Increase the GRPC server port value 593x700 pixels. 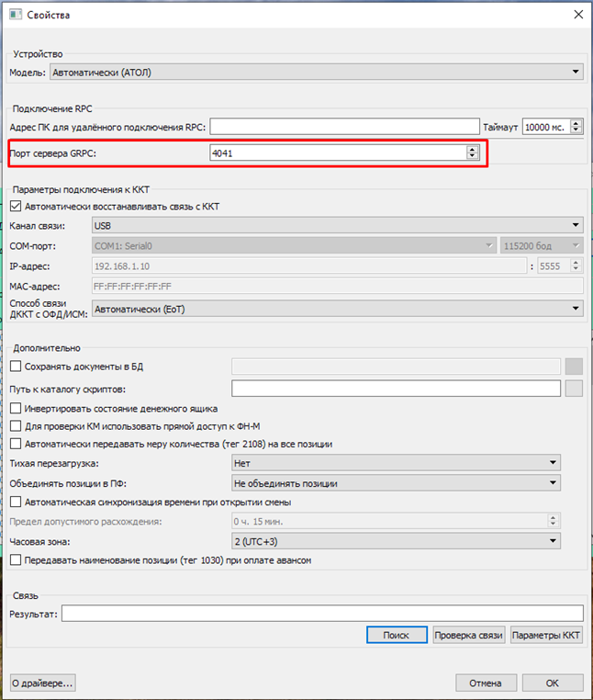[x=473, y=149]
